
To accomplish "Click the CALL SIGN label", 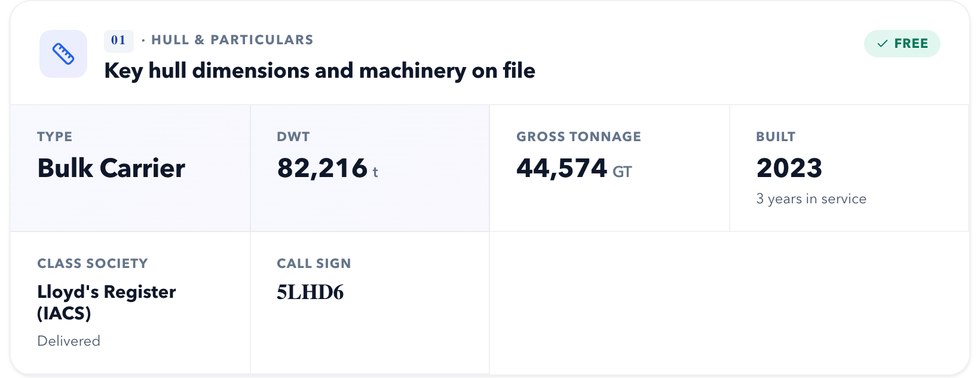I will pos(314,264).
